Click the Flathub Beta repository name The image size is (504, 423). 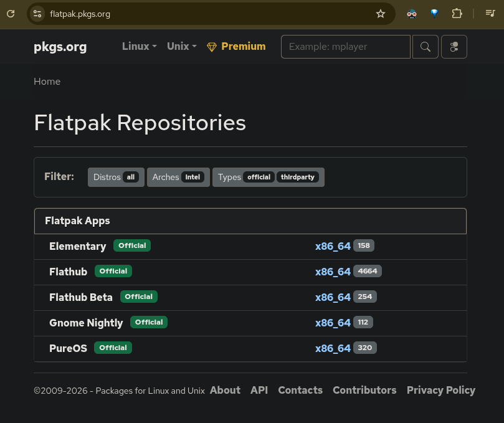click(81, 297)
